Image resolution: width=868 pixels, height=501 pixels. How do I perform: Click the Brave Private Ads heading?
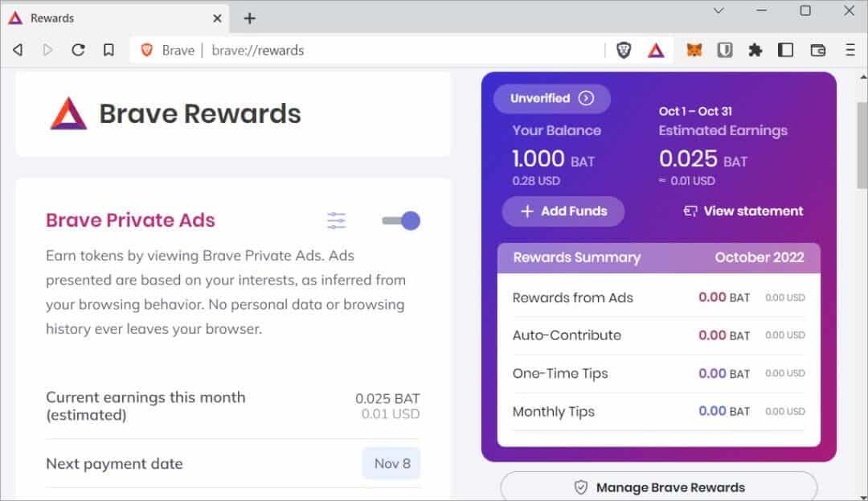pos(130,220)
